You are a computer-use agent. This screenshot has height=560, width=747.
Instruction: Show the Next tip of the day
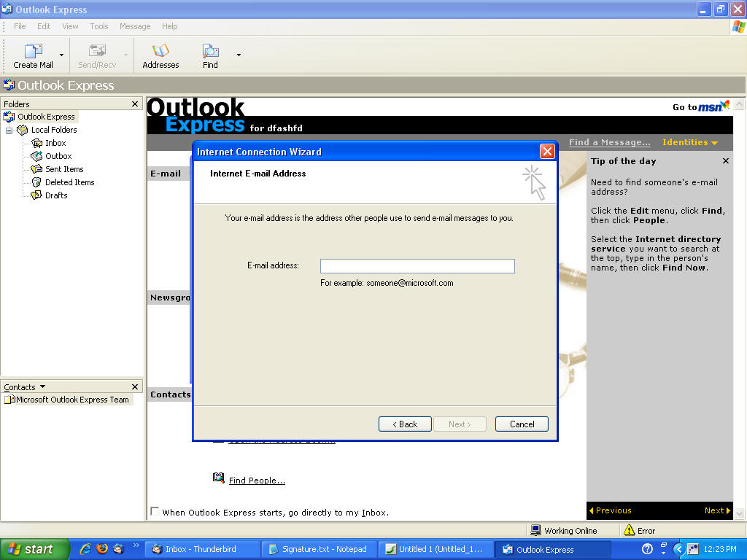click(717, 510)
